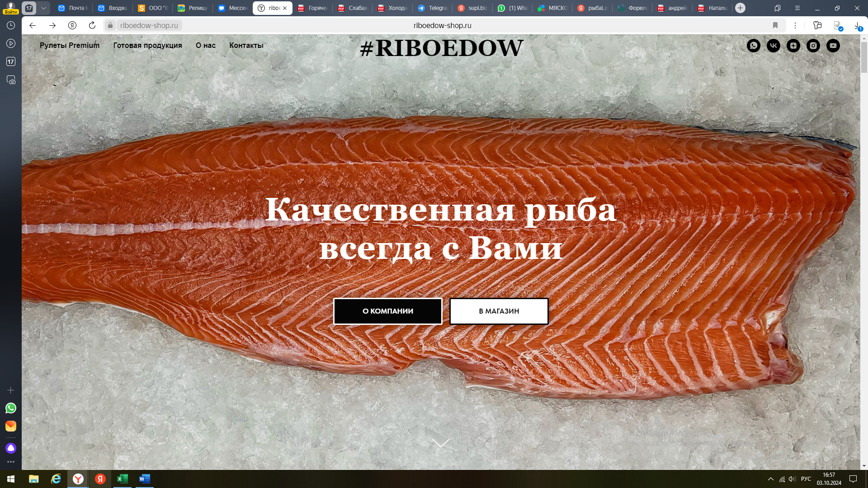Switch to the Telegram browser tab
Image resolution: width=868 pixels, height=488 pixels.
[433, 8]
